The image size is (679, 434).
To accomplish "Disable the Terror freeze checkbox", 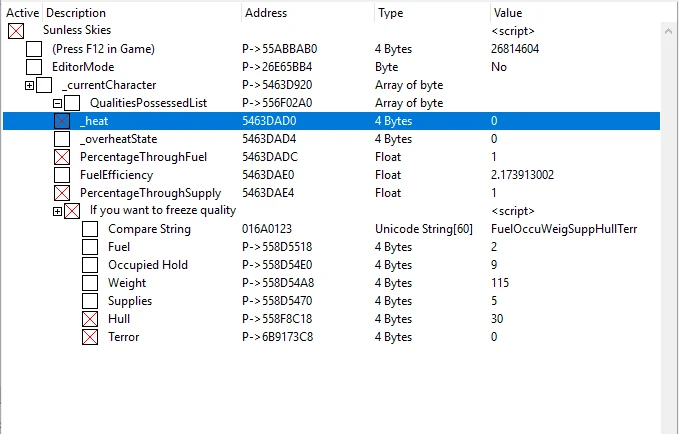I will pyautogui.click(x=90, y=337).
